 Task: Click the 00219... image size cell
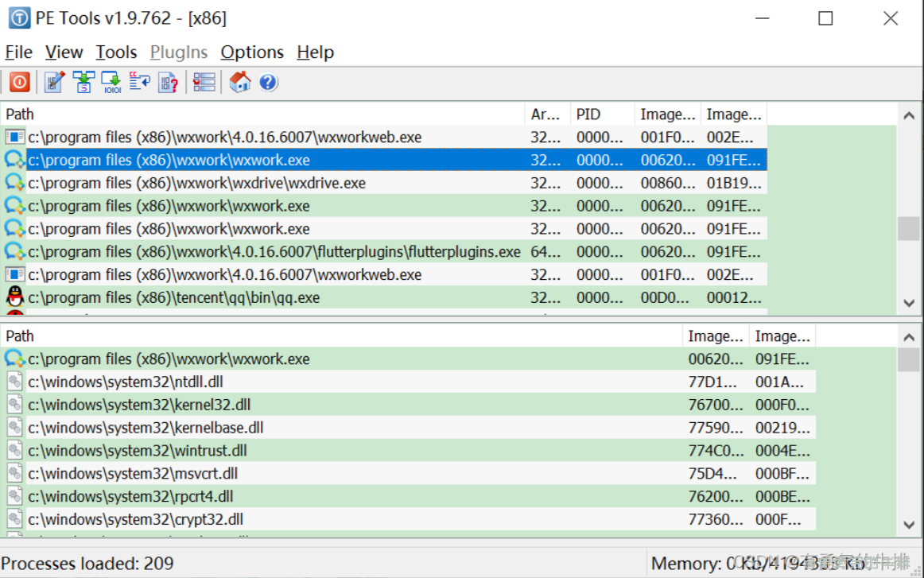click(x=782, y=428)
